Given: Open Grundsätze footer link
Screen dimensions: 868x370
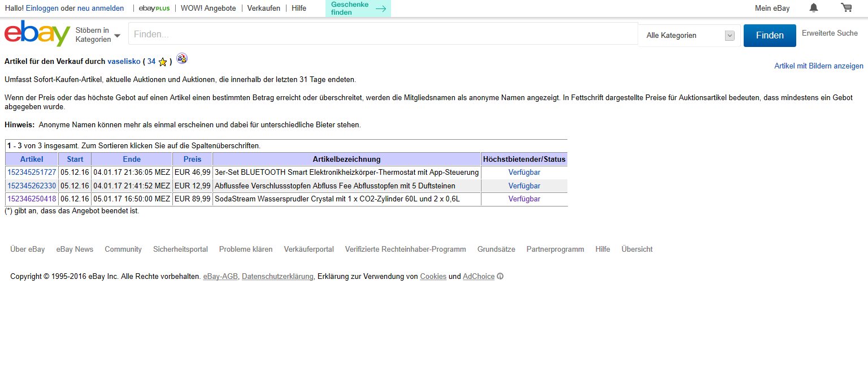Looking at the screenshot, I should (x=496, y=249).
